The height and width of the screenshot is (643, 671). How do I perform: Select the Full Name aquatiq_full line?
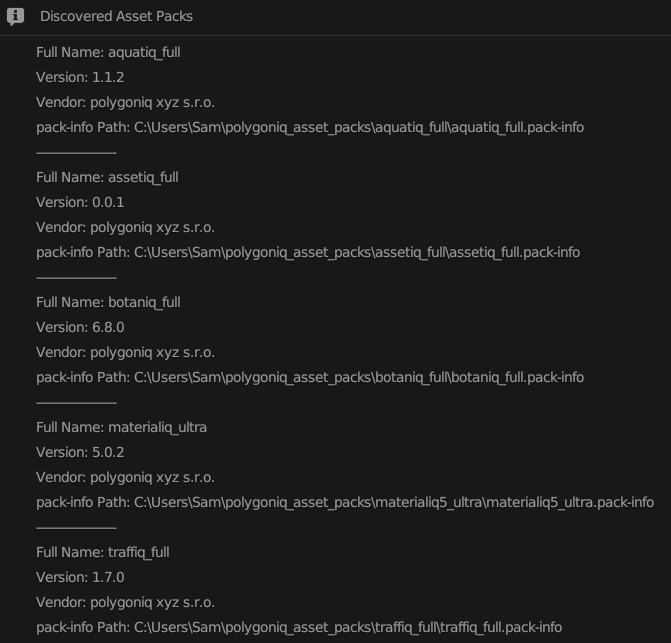point(108,52)
